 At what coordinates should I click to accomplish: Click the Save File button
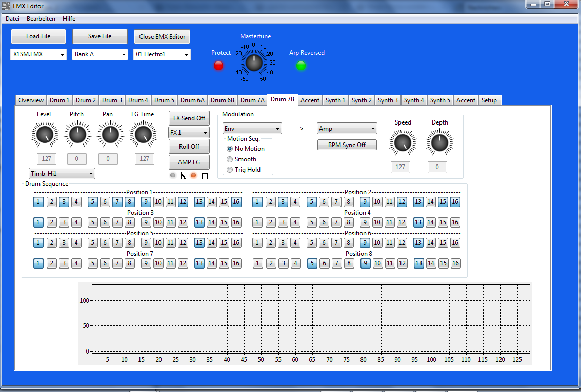pyautogui.click(x=99, y=36)
